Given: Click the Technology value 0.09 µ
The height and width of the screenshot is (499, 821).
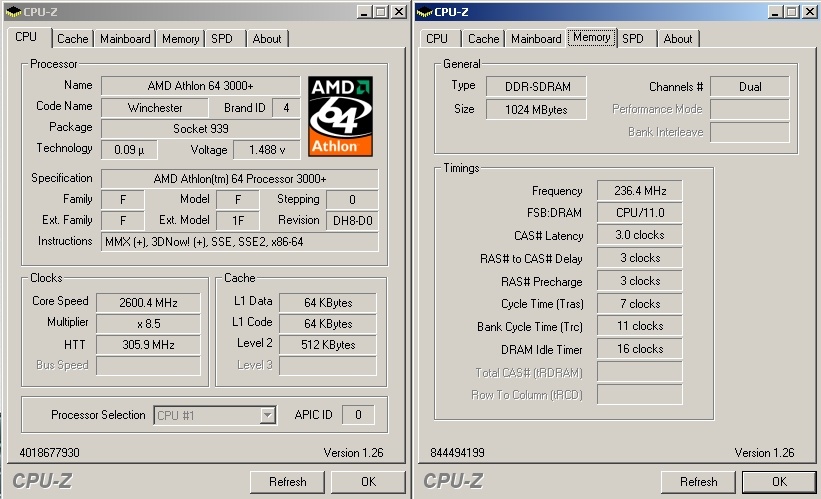Looking at the screenshot, I should coord(129,150).
